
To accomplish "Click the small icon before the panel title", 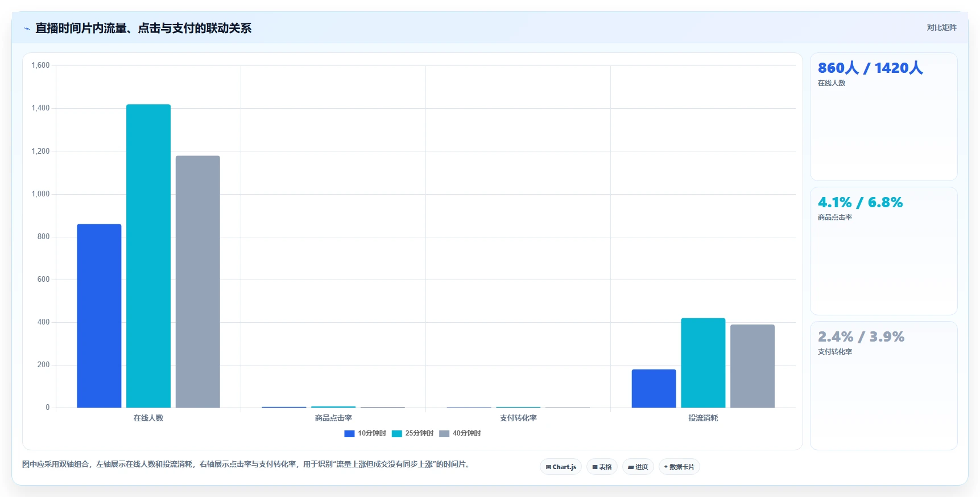I will (x=27, y=28).
